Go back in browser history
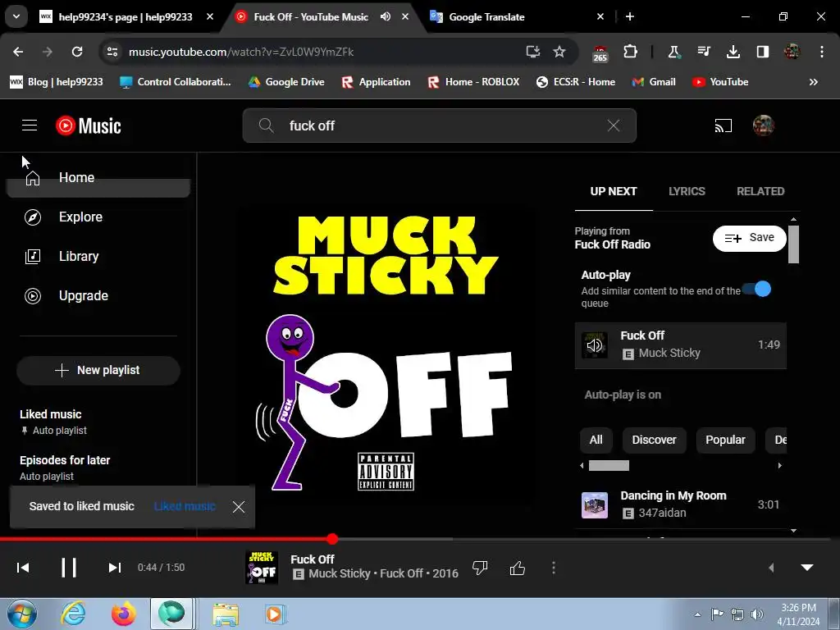The height and width of the screenshot is (630, 840). pos(18,52)
